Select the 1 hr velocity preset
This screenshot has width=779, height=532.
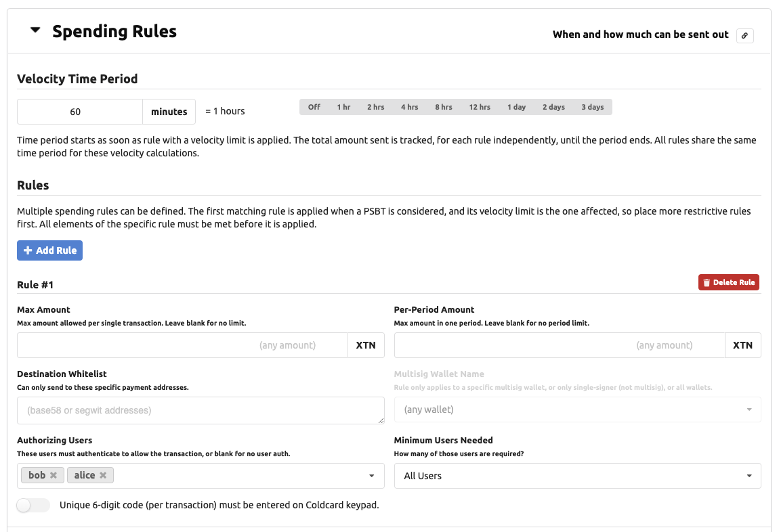click(343, 107)
